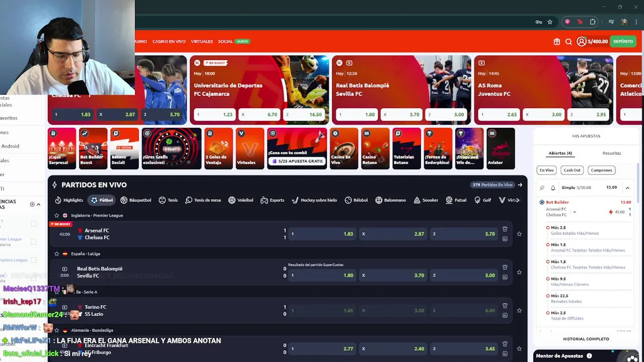644x362 pixels.
Task: Bet on draw 2.87 in Arsenal match
Action: point(393,234)
